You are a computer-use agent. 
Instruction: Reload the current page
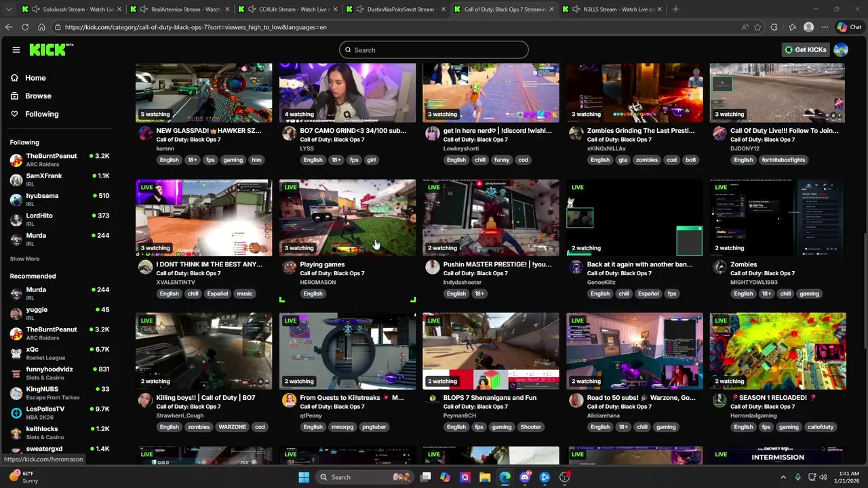(25, 27)
